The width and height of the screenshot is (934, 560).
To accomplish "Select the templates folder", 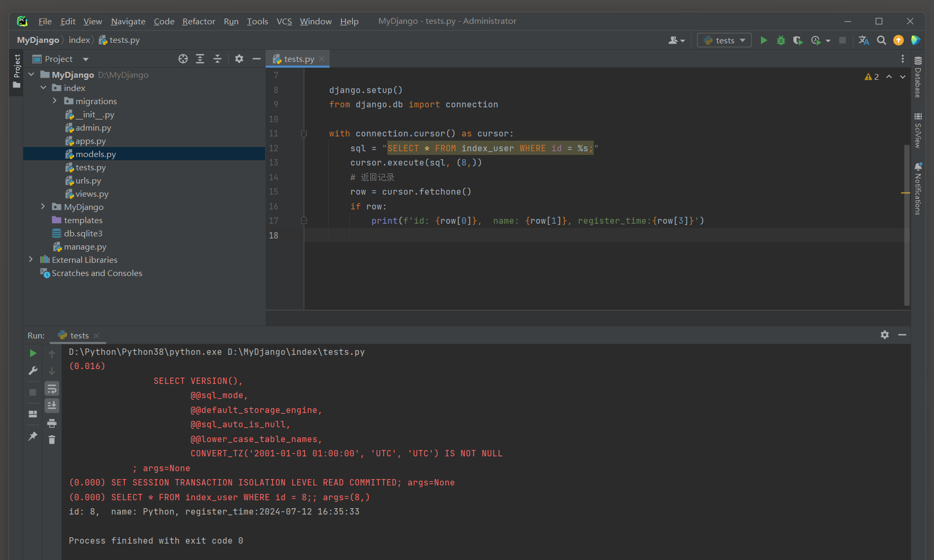I will pos(77,220).
